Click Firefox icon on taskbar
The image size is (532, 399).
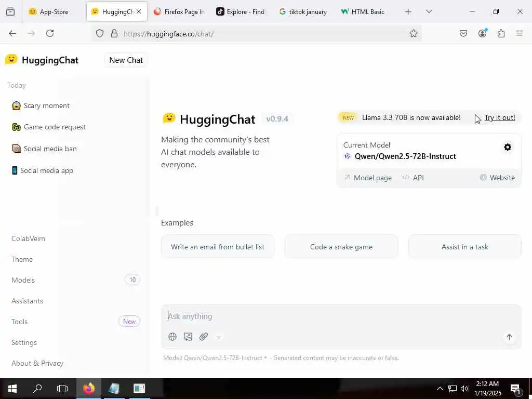pyautogui.click(x=89, y=389)
